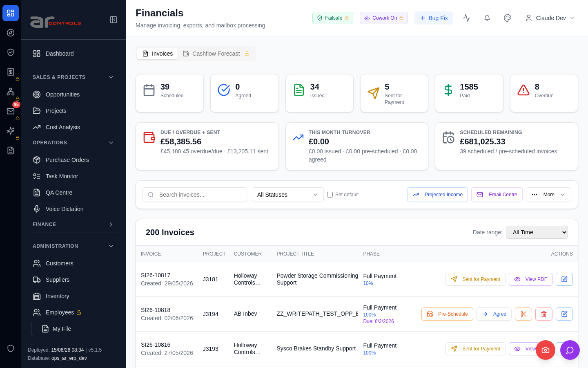Edit invoice SI26-10818 with the pencil icon
The width and height of the screenshot is (588, 368).
tap(564, 314)
